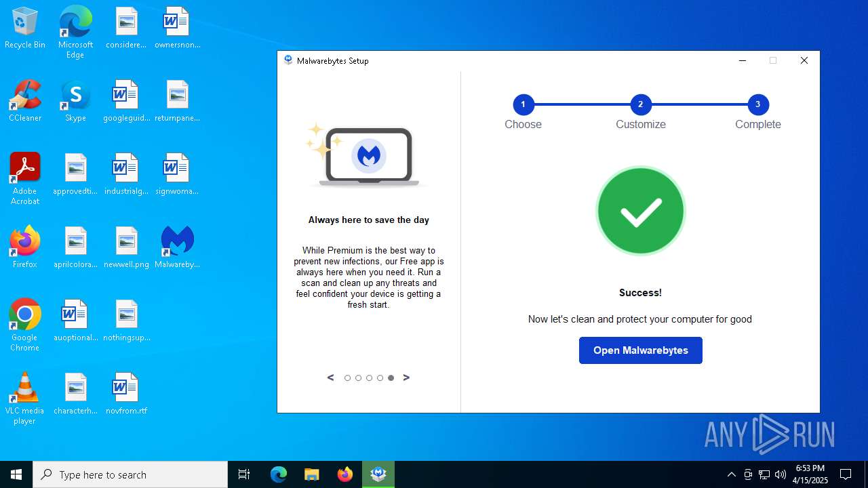868x488 pixels.
Task: Select the approvedti... image file icon
Action: 75,174
